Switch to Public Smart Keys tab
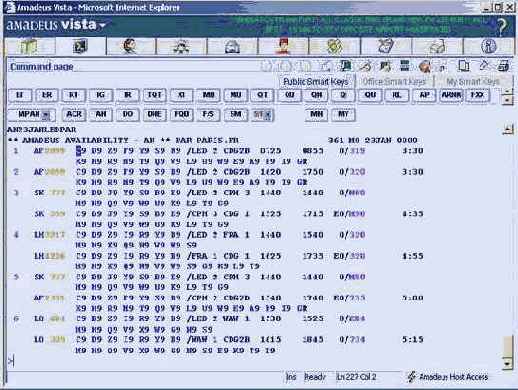Viewport: 518px width, 390px height. (315, 81)
